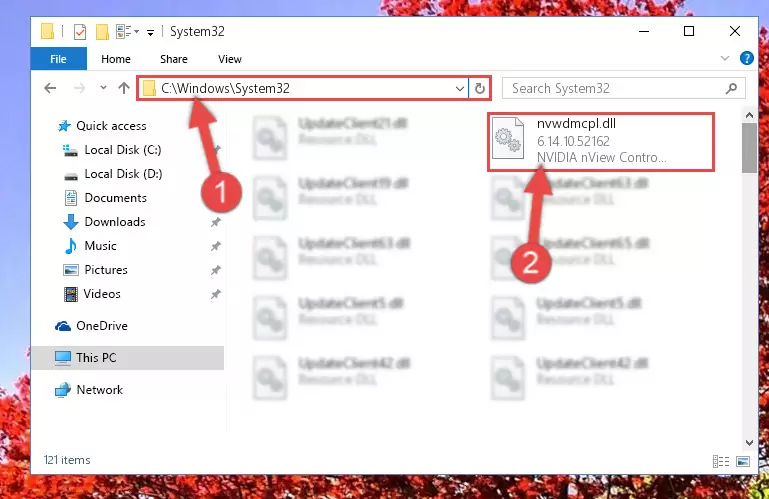Maximize the System32 window
The width and height of the screenshot is (769, 499).
(x=689, y=31)
